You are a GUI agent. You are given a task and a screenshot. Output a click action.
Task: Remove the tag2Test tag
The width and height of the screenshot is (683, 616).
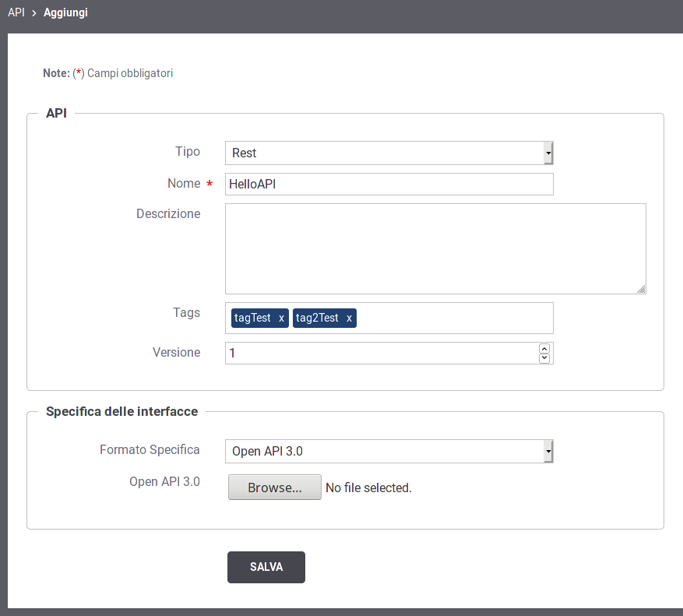click(x=349, y=319)
